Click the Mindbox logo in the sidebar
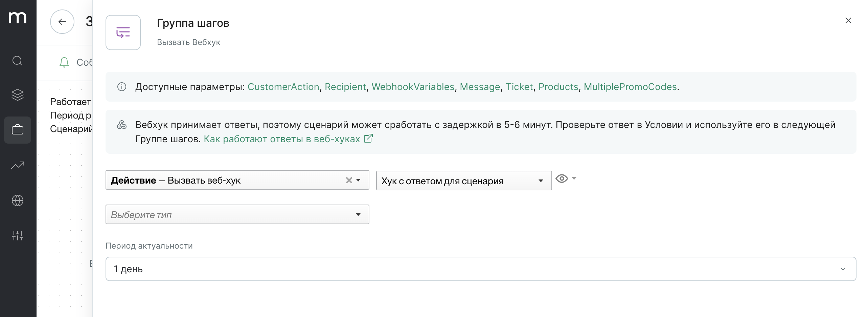868x317 pixels. point(18,18)
